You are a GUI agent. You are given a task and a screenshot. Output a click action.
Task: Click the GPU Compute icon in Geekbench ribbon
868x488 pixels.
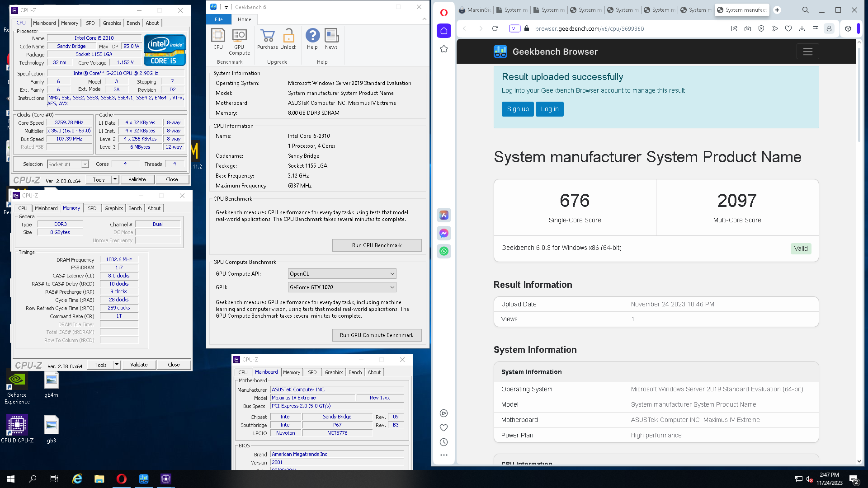pos(239,42)
